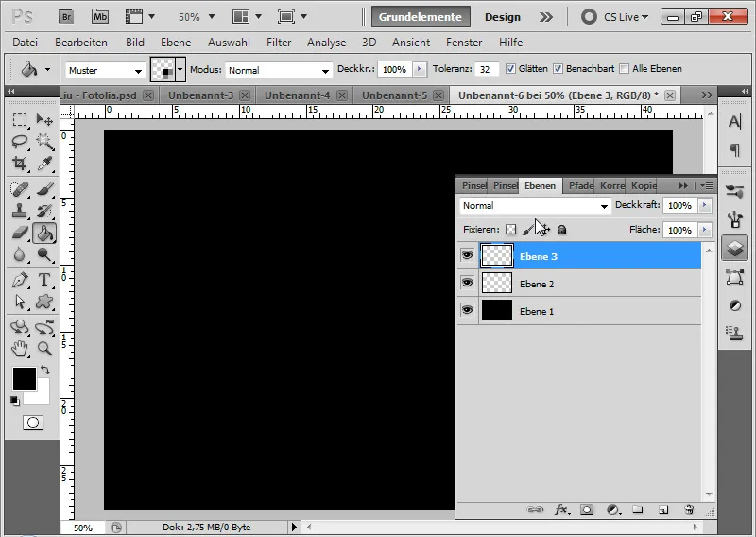Toggle Quick Mask mode
Image resolution: width=756 pixels, height=537 pixels.
pos(33,423)
